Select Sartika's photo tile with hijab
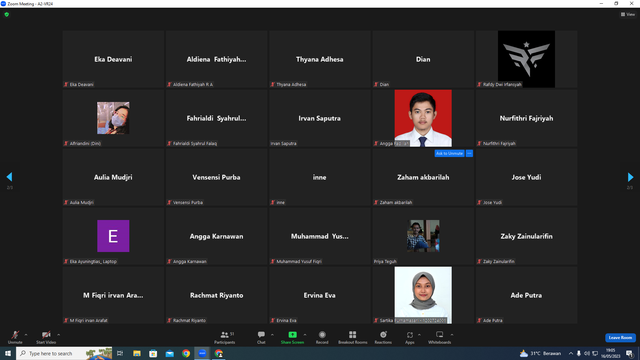Viewport: 640px width, 360px height. click(x=423, y=295)
